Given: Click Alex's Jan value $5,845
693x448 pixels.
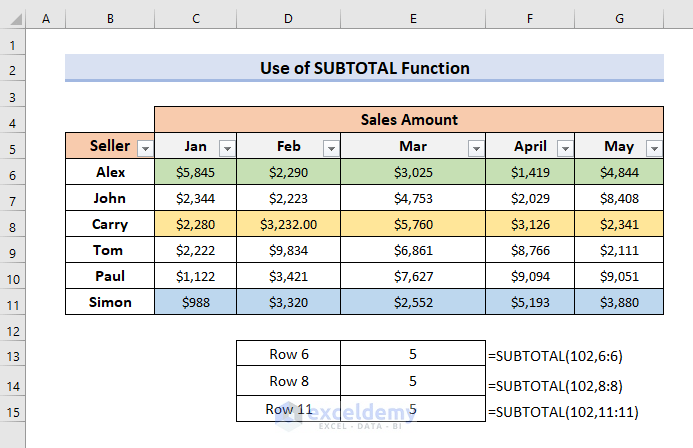Looking at the screenshot, I should click(197, 172).
